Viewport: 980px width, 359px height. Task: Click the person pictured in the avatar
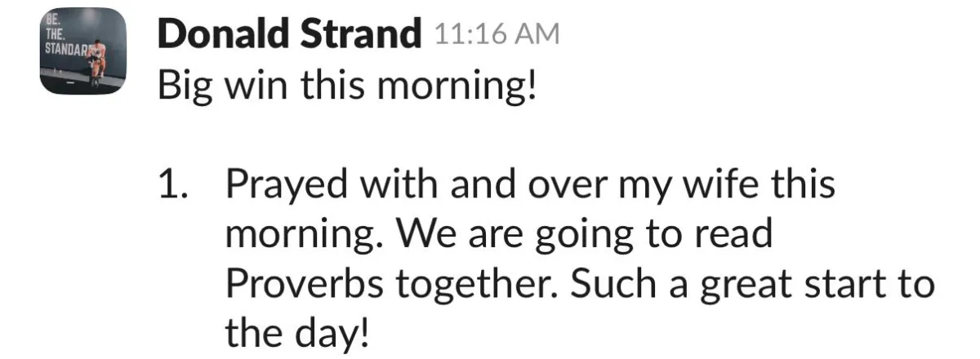[96, 67]
